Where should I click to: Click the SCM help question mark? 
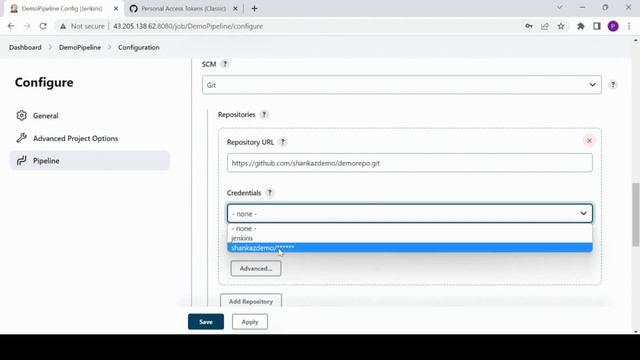225,64
